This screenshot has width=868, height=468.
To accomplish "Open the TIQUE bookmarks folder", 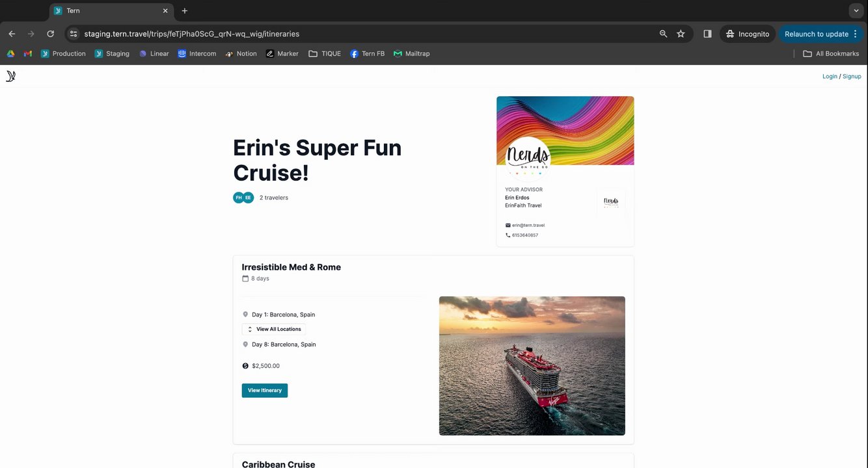I will tap(325, 53).
